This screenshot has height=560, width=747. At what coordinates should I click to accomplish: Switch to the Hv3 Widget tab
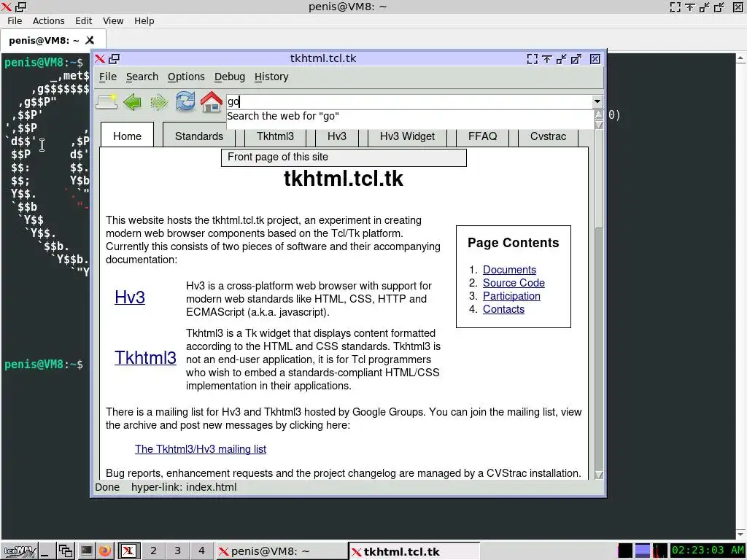coord(407,136)
